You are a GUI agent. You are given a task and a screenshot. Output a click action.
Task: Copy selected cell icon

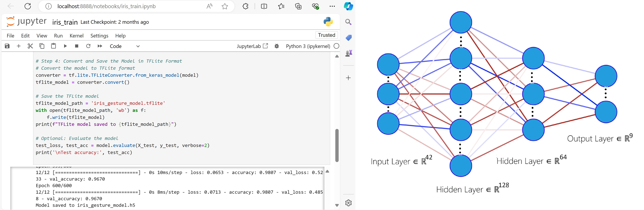tap(42, 46)
